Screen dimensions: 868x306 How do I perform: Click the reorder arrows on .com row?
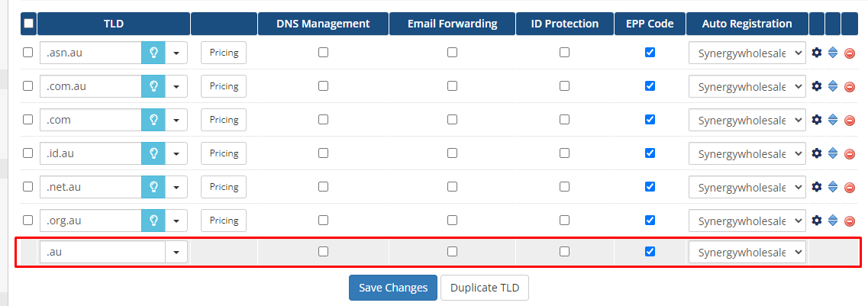[x=833, y=120]
